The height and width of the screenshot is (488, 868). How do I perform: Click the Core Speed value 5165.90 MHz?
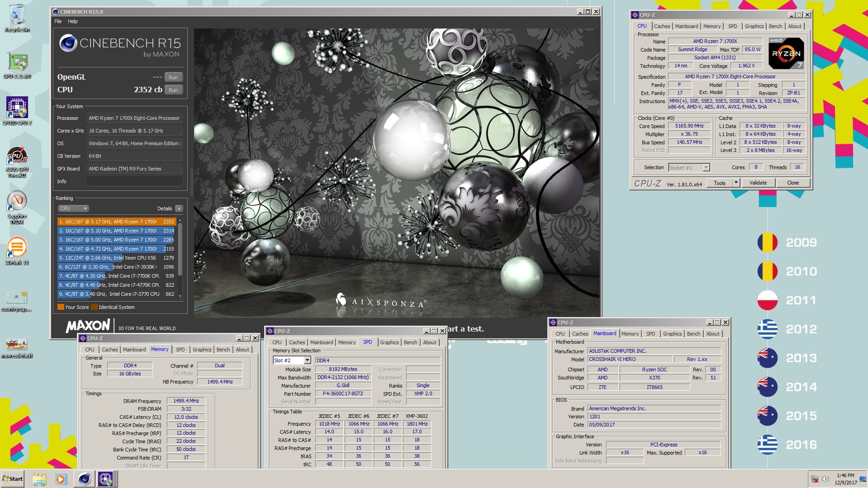(x=689, y=126)
